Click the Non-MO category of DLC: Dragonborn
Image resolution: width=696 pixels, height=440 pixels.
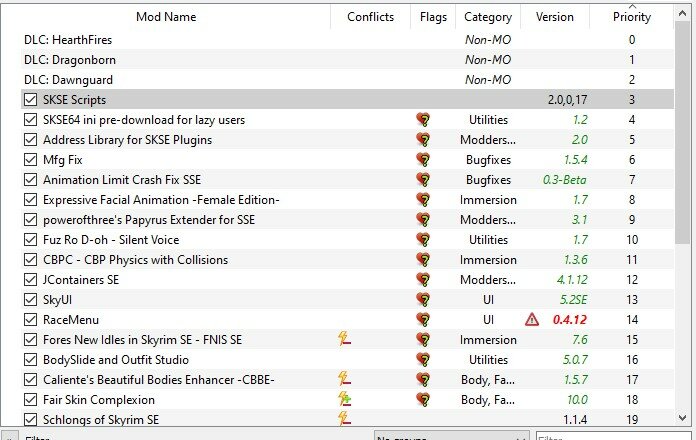click(488, 60)
